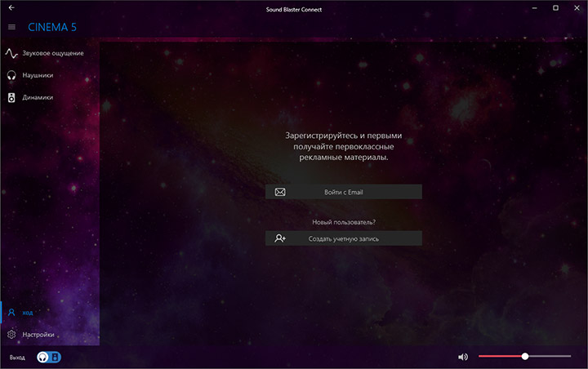The width and height of the screenshot is (588, 369).
Task: Click the add-user icon
Action: [280, 238]
